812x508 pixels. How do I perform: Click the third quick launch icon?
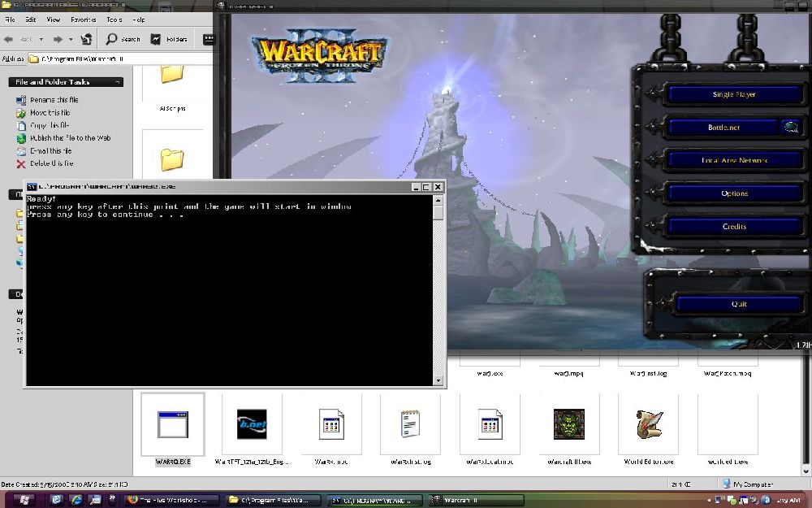point(95,500)
